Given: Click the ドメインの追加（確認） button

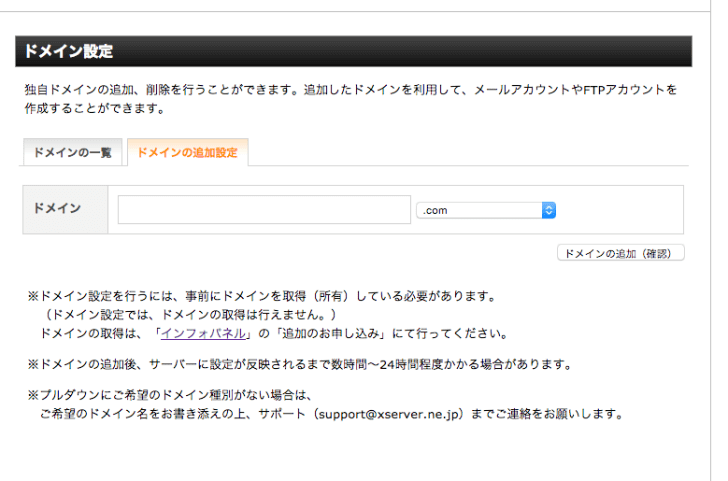Looking at the screenshot, I should click(x=620, y=253).
